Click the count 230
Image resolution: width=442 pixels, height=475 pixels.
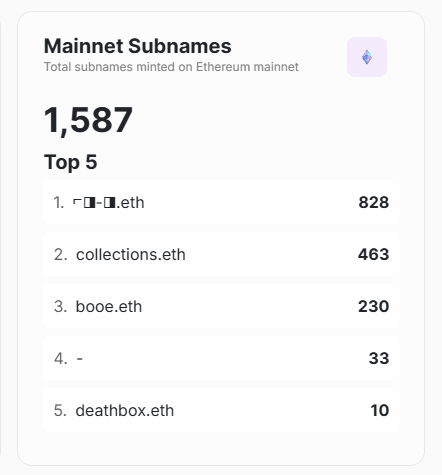373,306
